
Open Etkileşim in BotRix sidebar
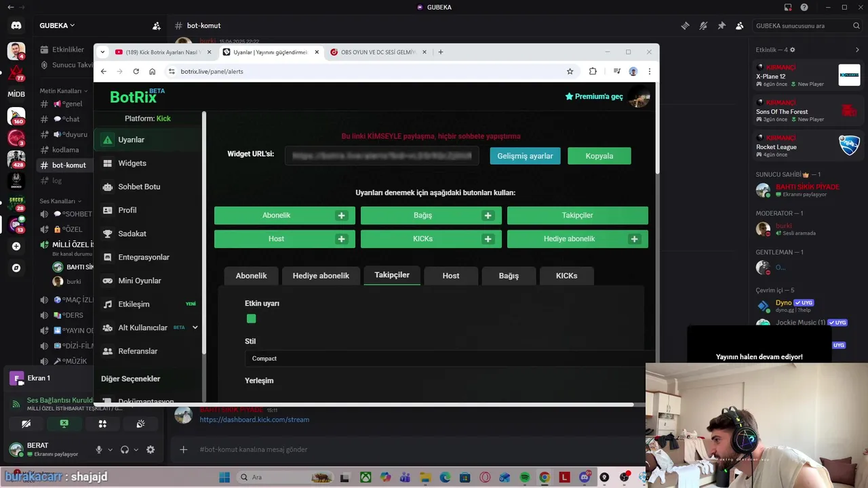tap(149, 304)
